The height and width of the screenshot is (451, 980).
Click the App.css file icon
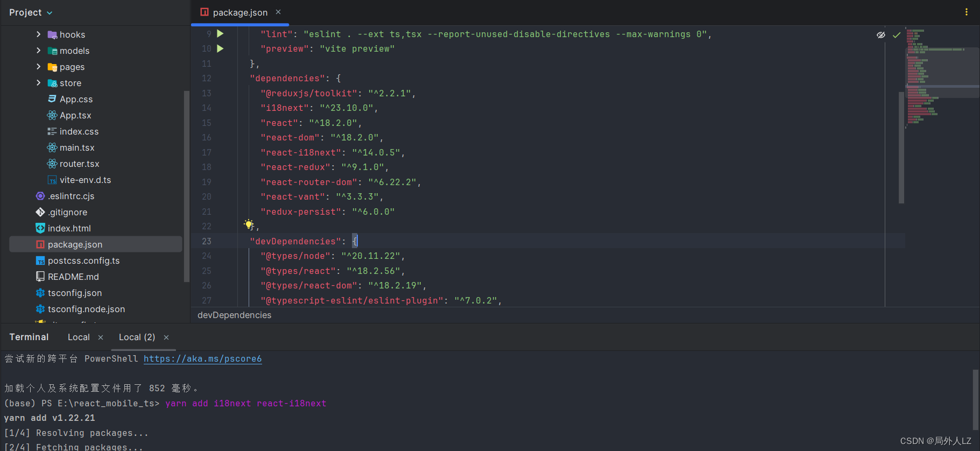52,99
